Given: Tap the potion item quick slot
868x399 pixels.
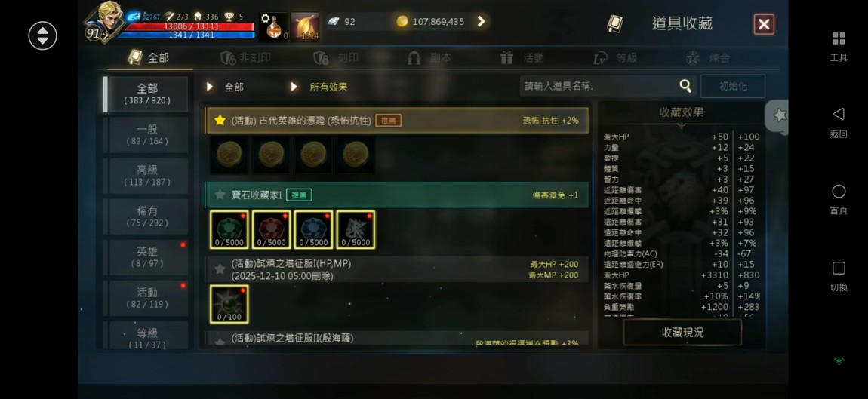Looking at the screenshot, I should click(273, 26).
